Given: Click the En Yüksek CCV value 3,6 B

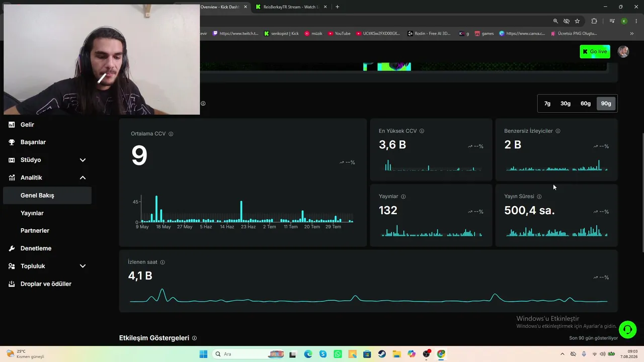Looking at the screenshot, I should point(392,145).
